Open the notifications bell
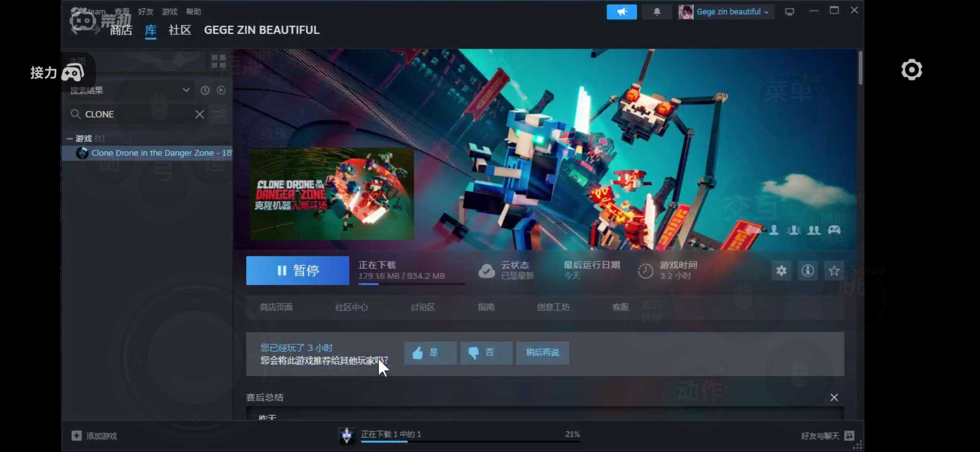 (657, 12)
